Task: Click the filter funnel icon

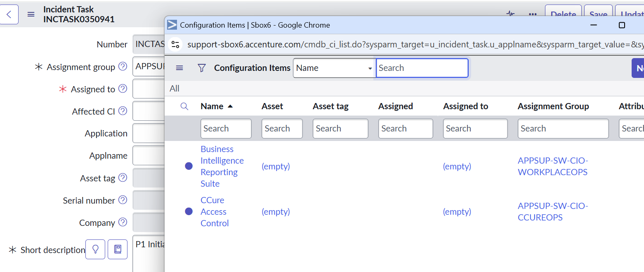Action: tap(202, 68)
